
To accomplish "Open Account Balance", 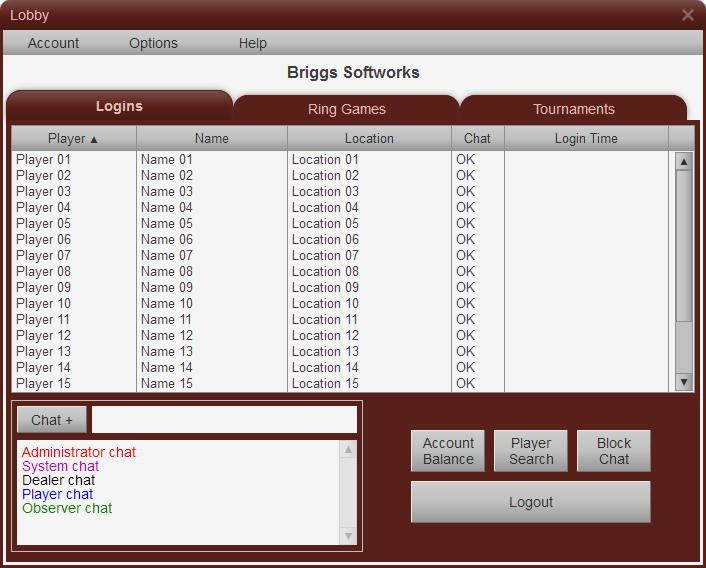I will click(448, 451).
